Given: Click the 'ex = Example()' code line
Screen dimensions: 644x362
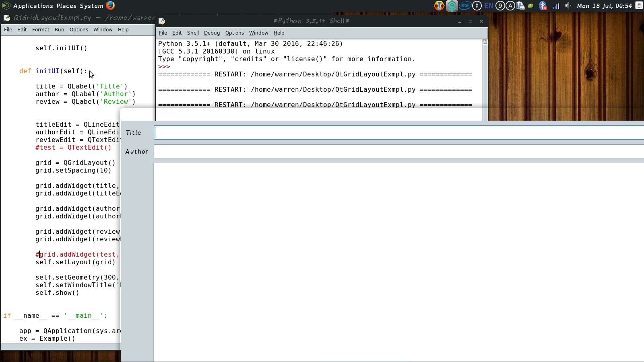Looking at the screenshot, I should tap(47, 339).
